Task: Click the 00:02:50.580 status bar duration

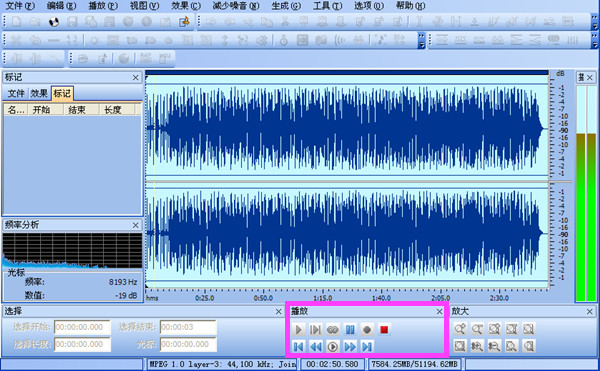Action: (x=332, y=364)
